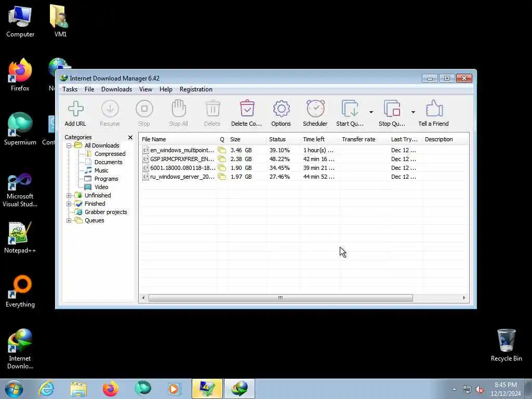532x399 pixels.
Task: Open the Firefox desktop shortcut
Action: pos(20,75)
